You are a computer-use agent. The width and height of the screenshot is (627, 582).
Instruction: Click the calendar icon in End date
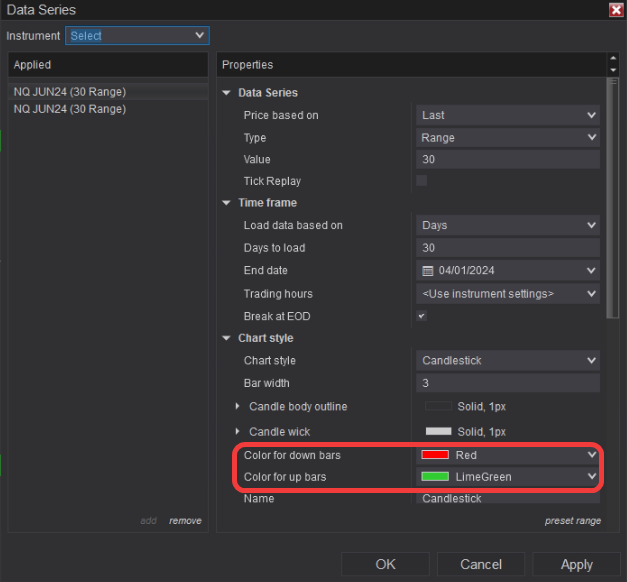tap(427, 270)
